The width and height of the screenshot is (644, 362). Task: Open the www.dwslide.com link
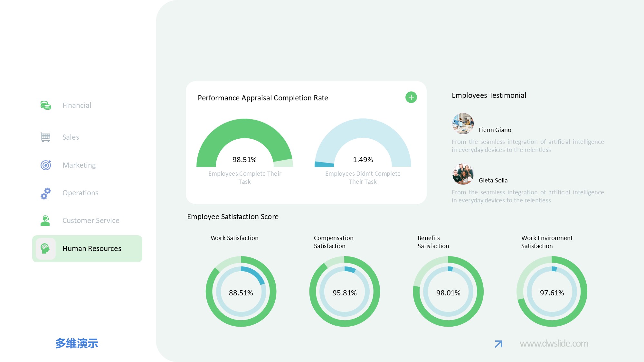point(554,344)
